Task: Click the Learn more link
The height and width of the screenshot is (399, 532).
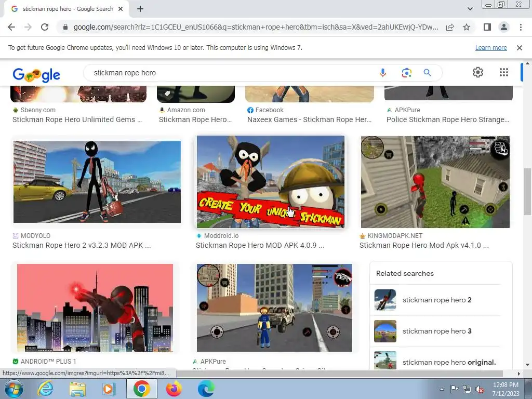Action: (491, 48)
